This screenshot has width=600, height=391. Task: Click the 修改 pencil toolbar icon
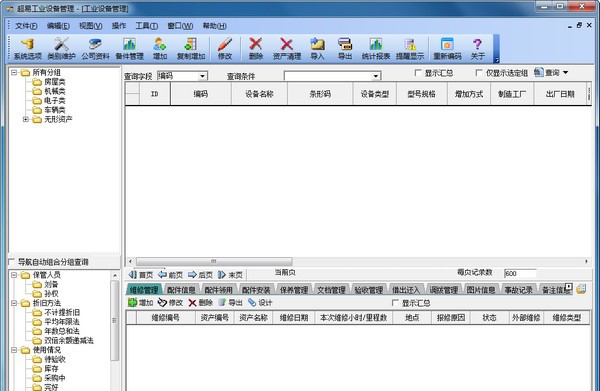pyautogui.click(x=225, y=49)
